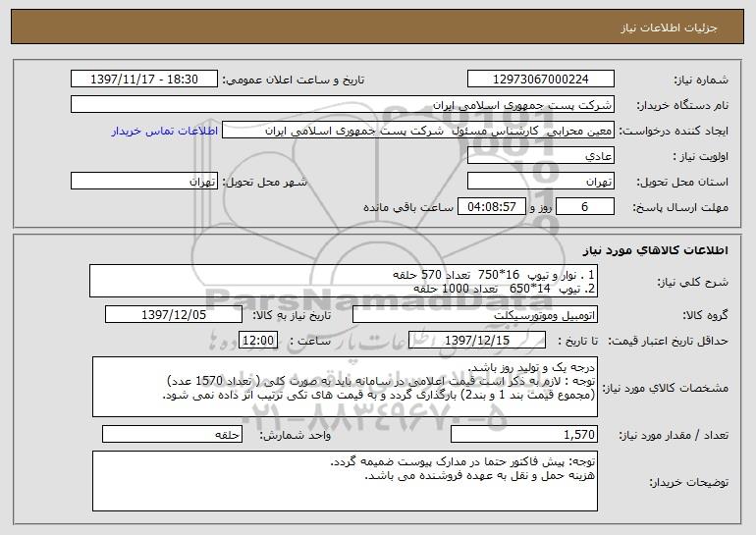Click the label حداقل تاریخ اعتبار قیمت
The height and width of the screenshot is (535, 756).
[668, 341]
